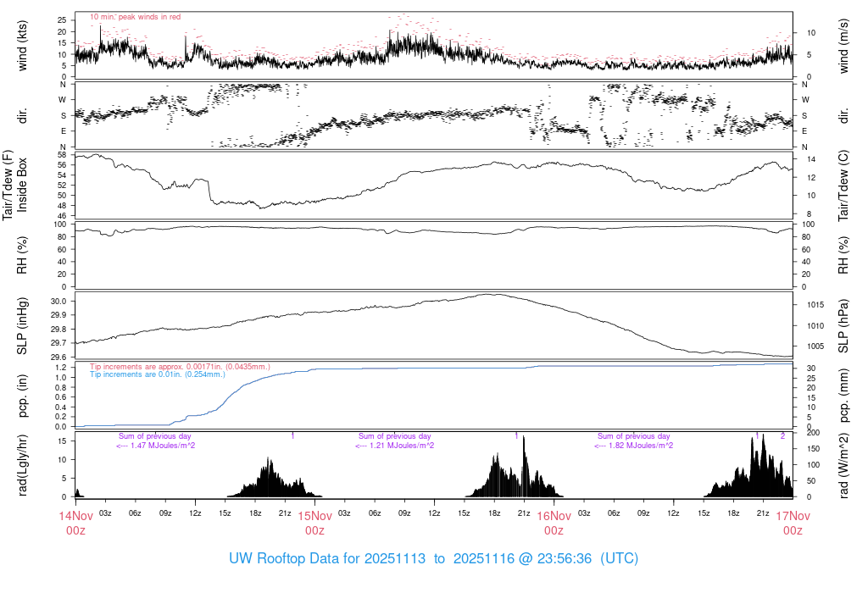868x593 pixels.
Task: Select the 16Nov 00z date marker
Action: point(554,522)
